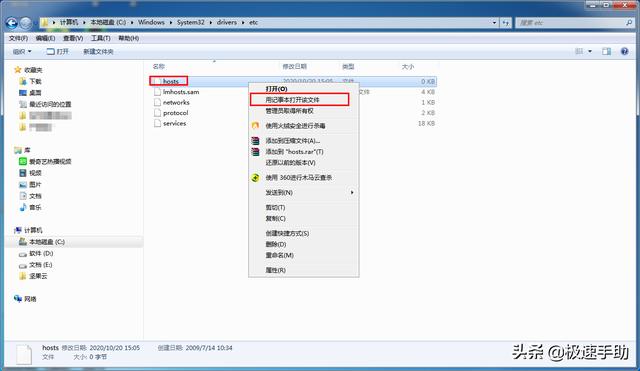The width and height of the screenshot is (640, 371).
Task: Click the help question mark icon
Action: coord(624,51)
